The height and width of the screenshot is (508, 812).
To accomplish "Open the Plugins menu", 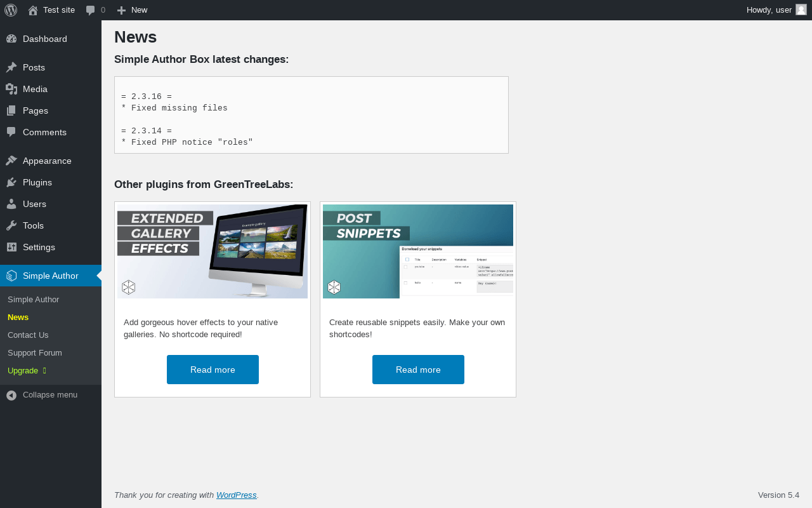I will pos(51,182).
